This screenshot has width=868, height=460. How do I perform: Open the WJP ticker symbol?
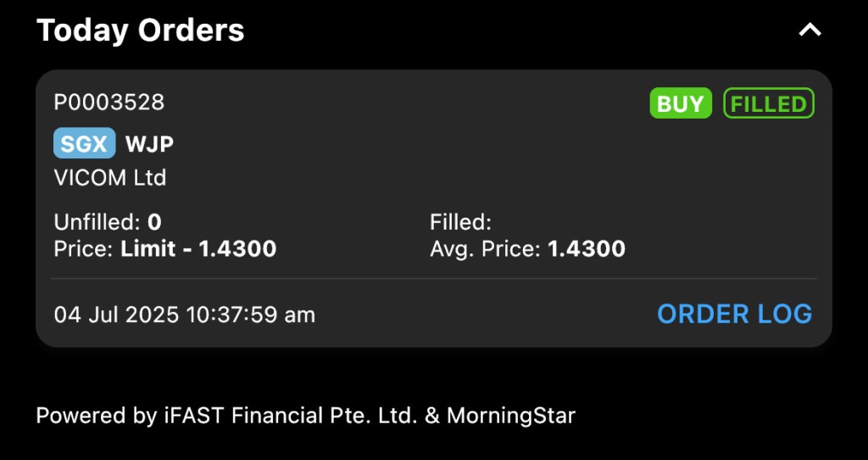(150, 144)
